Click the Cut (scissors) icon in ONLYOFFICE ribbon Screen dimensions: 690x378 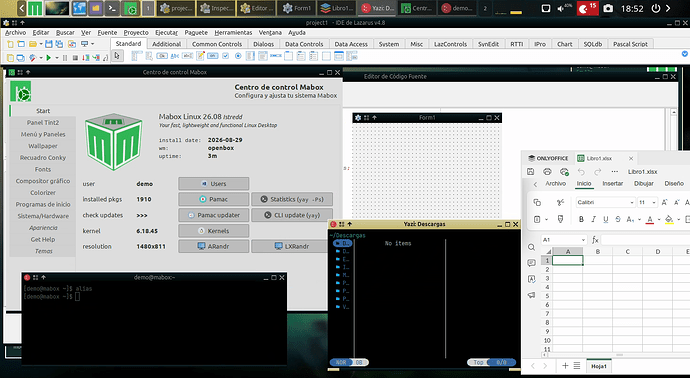(x=560, y=202)
